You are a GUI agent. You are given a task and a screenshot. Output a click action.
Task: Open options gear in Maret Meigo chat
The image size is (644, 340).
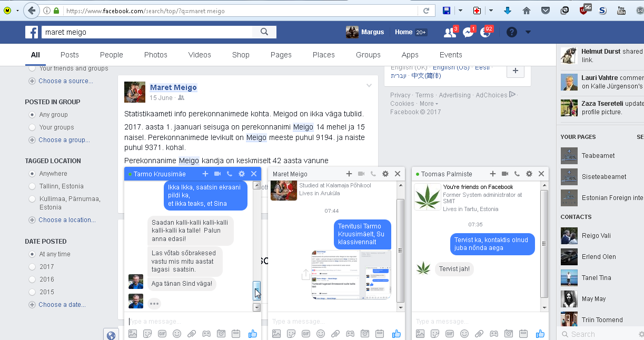coord(385,174)
